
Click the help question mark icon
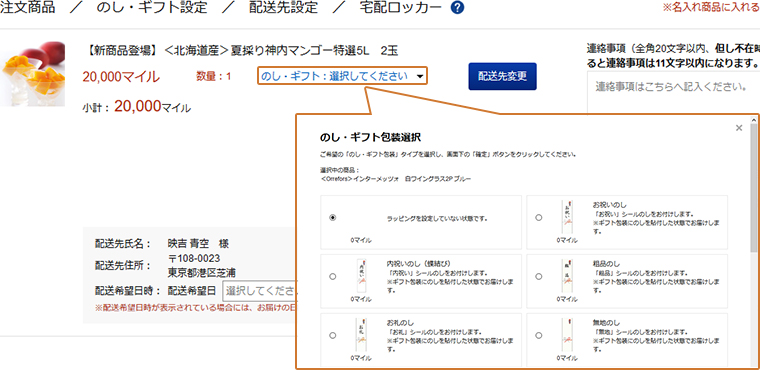pos(458,8)
